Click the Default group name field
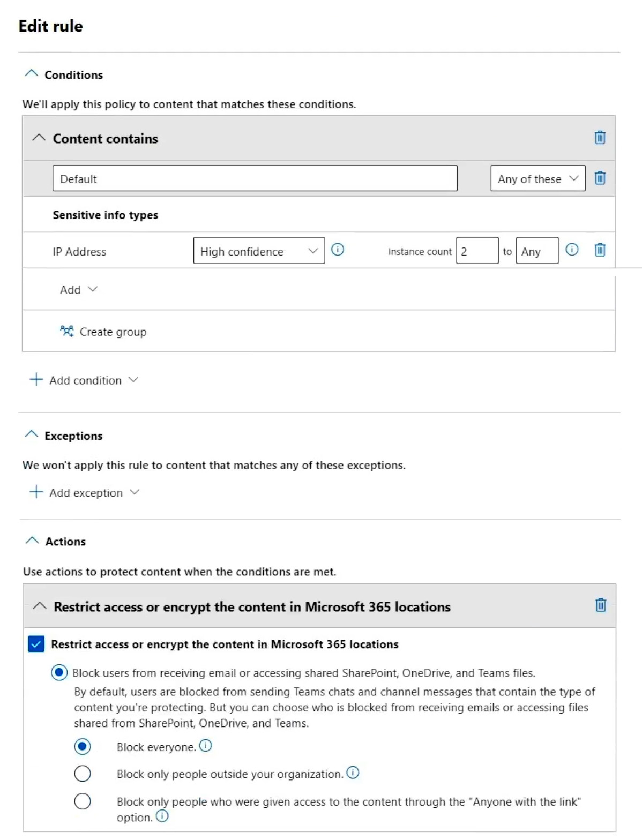This screenshot has height=840, width=642. [255, 179]
